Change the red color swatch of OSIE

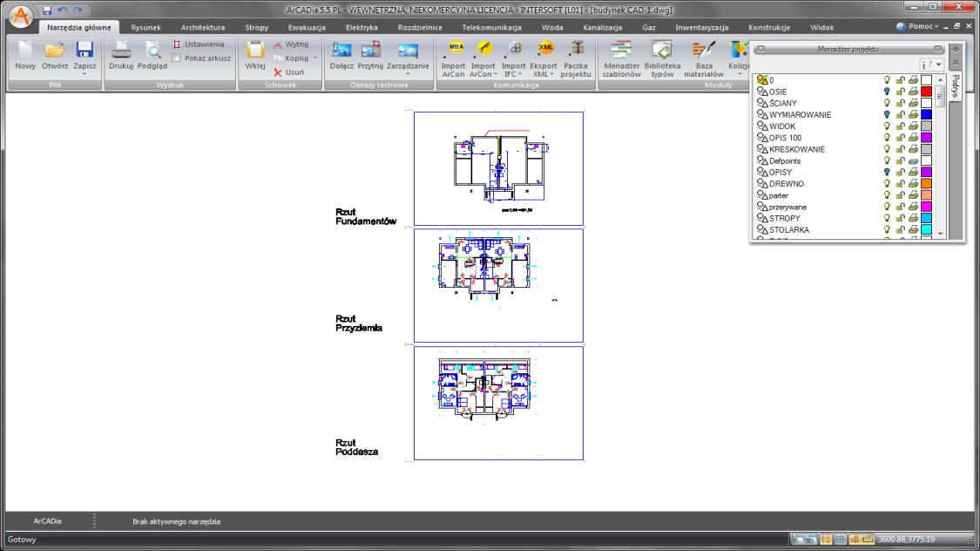[926, 92]
